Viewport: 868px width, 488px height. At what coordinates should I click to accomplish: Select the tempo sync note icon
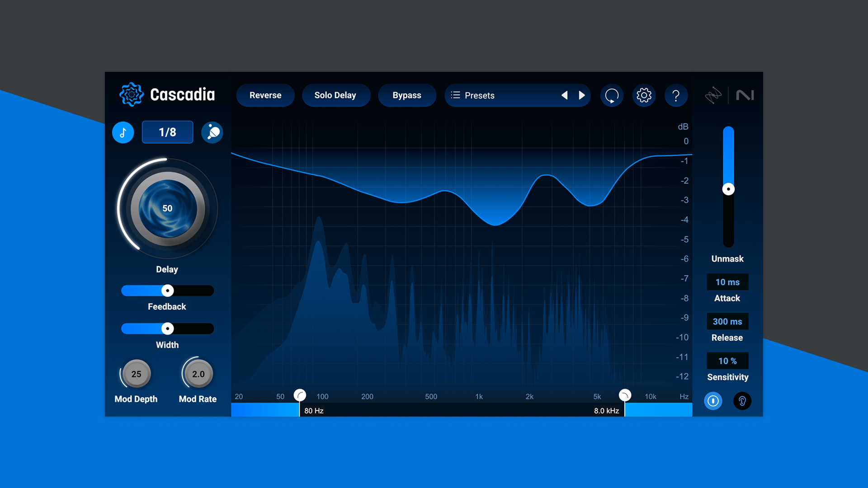[x=123, y=132]
